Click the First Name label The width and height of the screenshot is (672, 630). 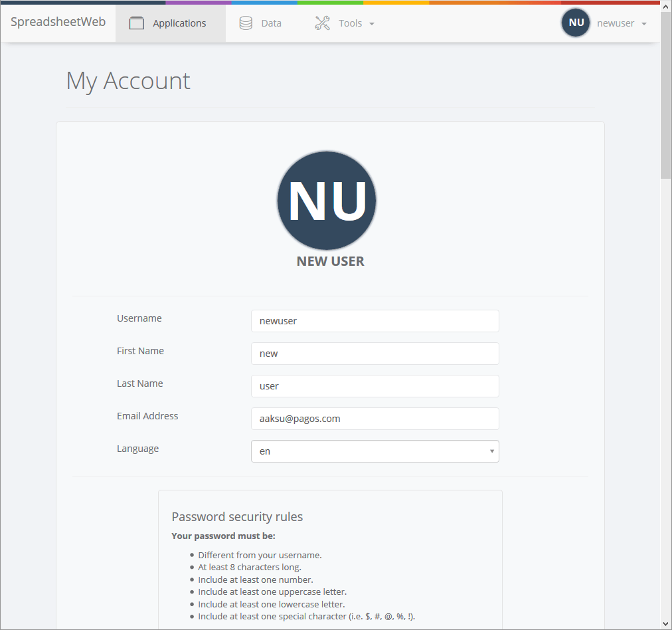[140, 351]
